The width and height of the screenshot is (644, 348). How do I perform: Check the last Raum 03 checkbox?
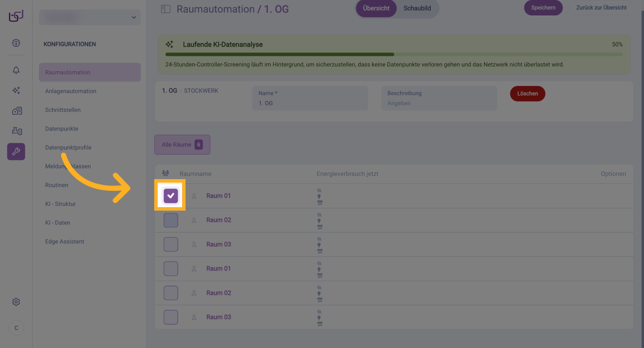[x=171, y=317]
